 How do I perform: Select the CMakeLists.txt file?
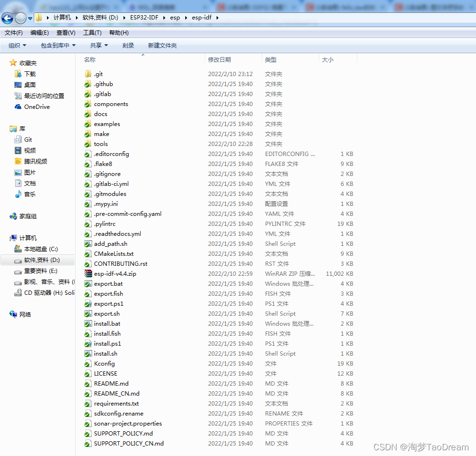(114, 253)
